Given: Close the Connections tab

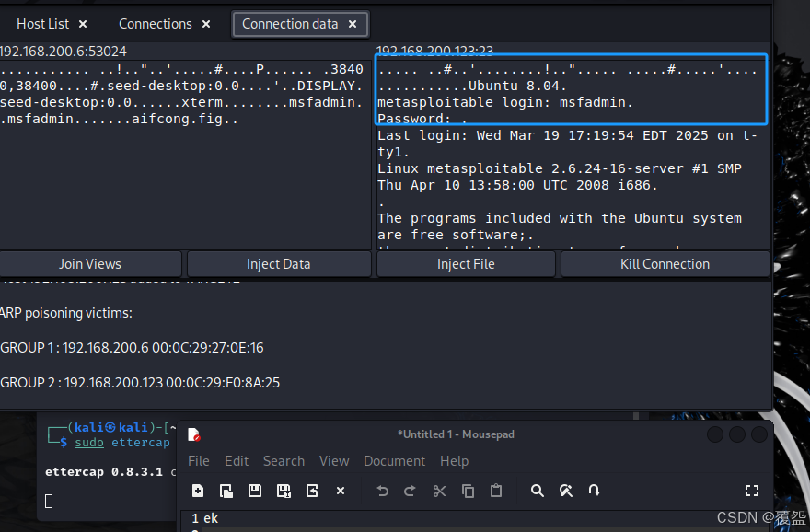Looking at the screenshot, I should pos(206,24).
